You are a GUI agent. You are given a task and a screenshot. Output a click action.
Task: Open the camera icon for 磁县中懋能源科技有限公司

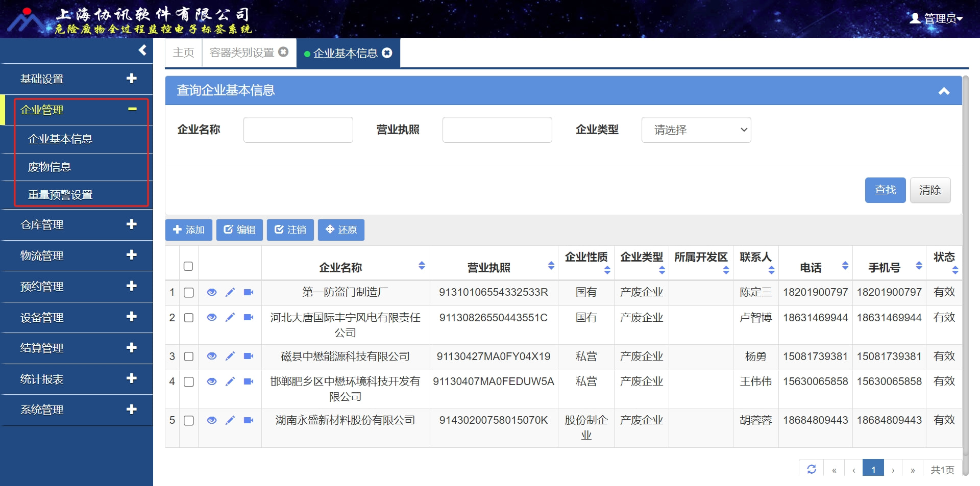click(x=249, y=356)
